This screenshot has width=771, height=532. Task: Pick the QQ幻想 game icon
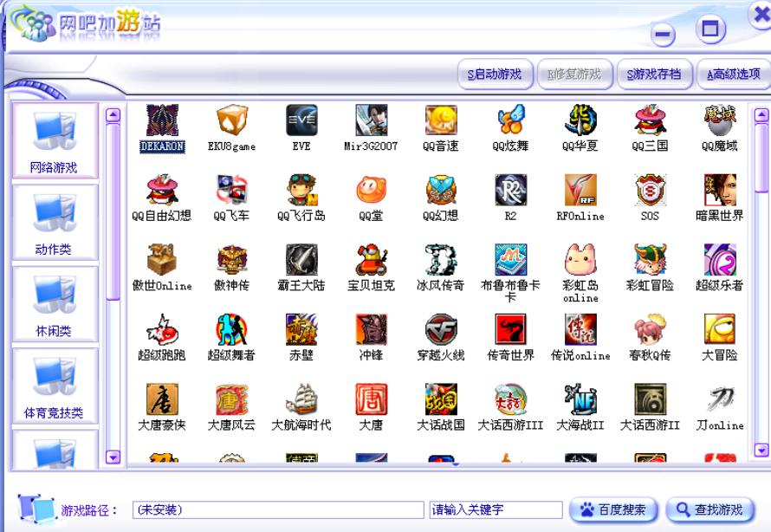441,190
